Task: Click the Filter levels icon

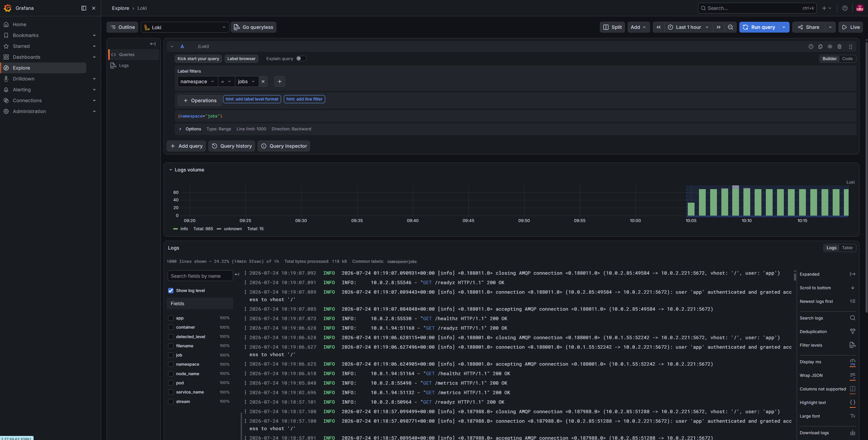Action: 853,345
